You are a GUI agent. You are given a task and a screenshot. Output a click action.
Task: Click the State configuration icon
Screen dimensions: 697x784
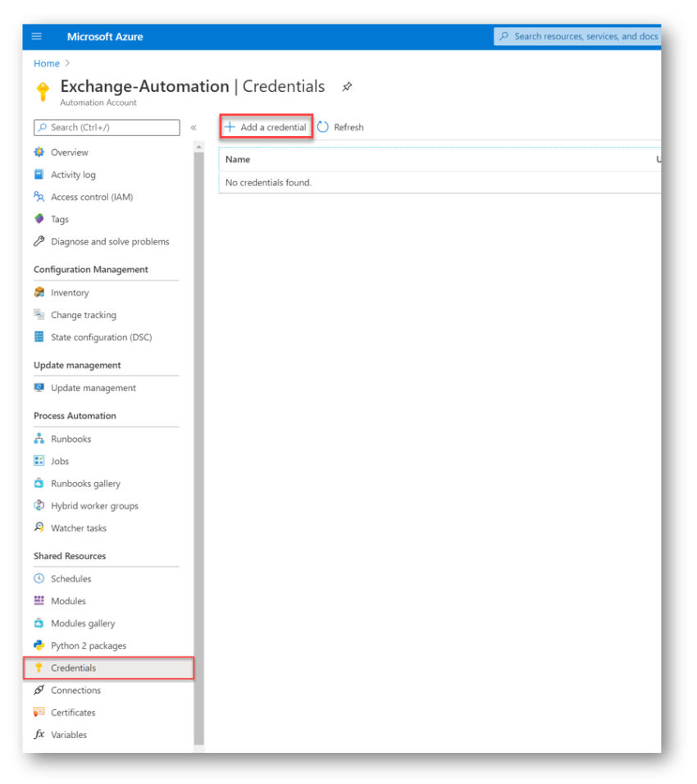pyautogui.click(x=39, y=337)
